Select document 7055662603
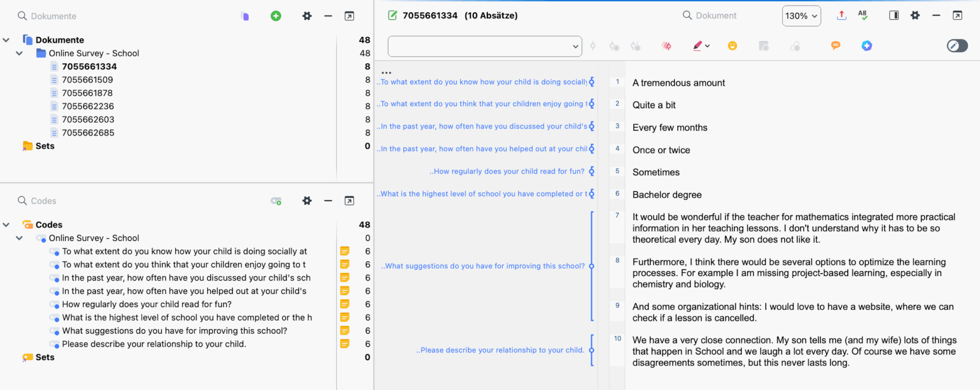Viewport: 980px width, 390px height. pos(88,119)
